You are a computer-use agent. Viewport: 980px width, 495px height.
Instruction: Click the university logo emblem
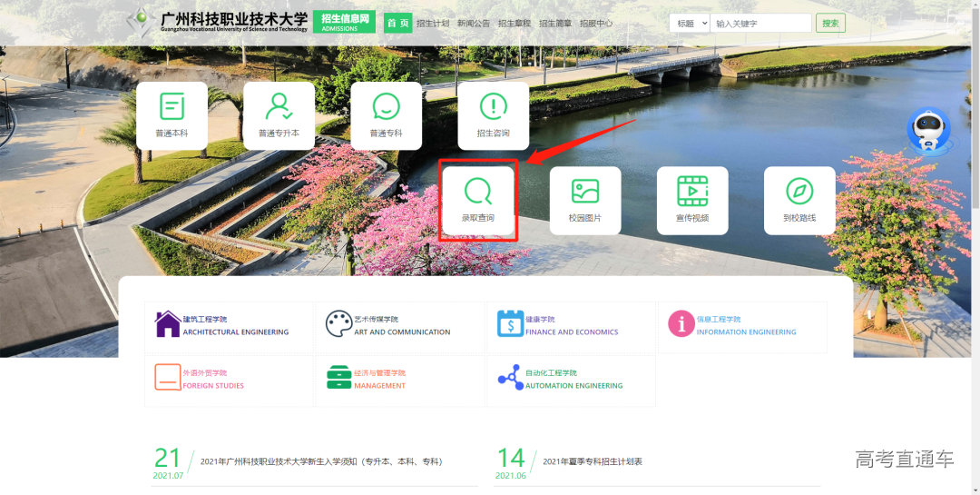click(141, 22)
